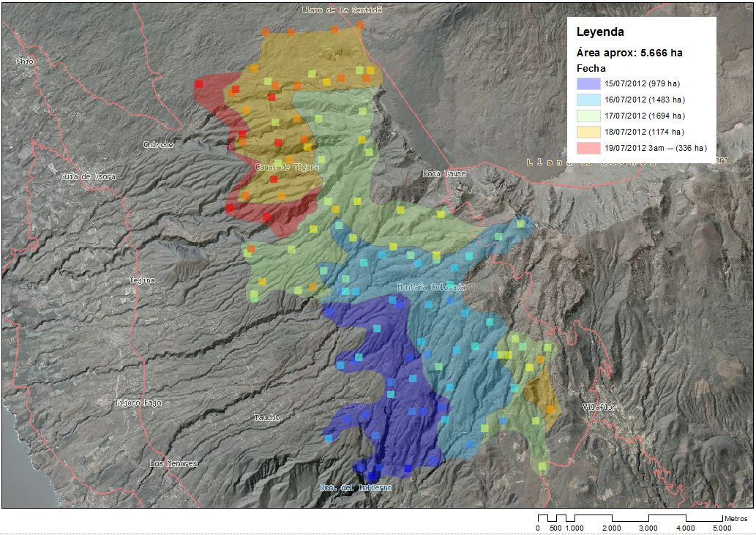This screenshot has width=756, height=535.
Task: Click the Chirche village label
Action: click(159, 145)
